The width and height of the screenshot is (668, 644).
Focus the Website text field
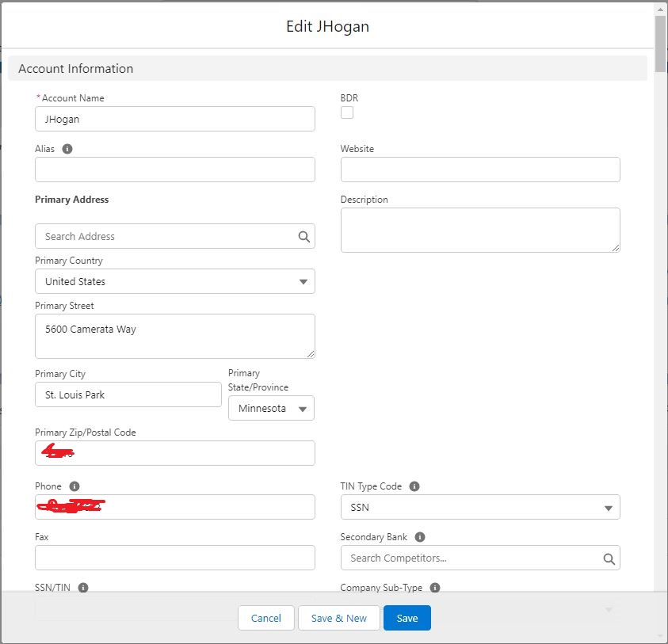point(479,170)
